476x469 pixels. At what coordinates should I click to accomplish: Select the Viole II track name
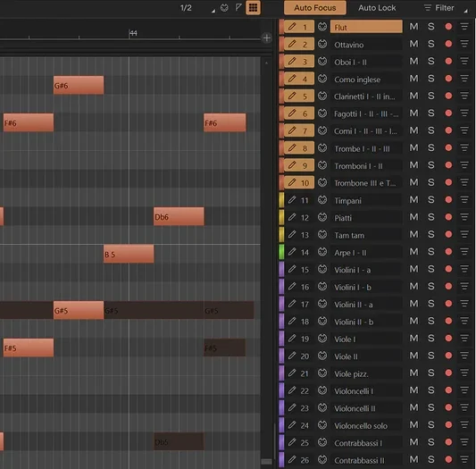click(x=366, y=356)
